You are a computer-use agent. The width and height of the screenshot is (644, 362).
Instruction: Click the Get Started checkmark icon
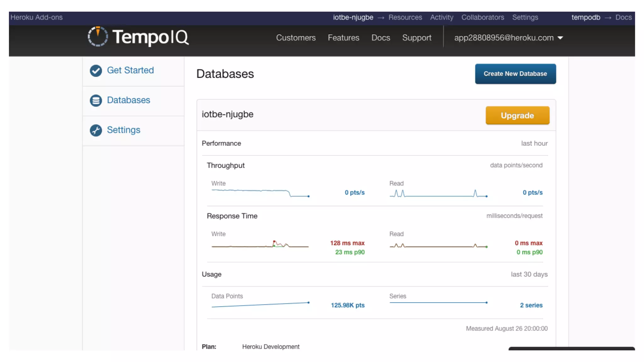point(96,70)
